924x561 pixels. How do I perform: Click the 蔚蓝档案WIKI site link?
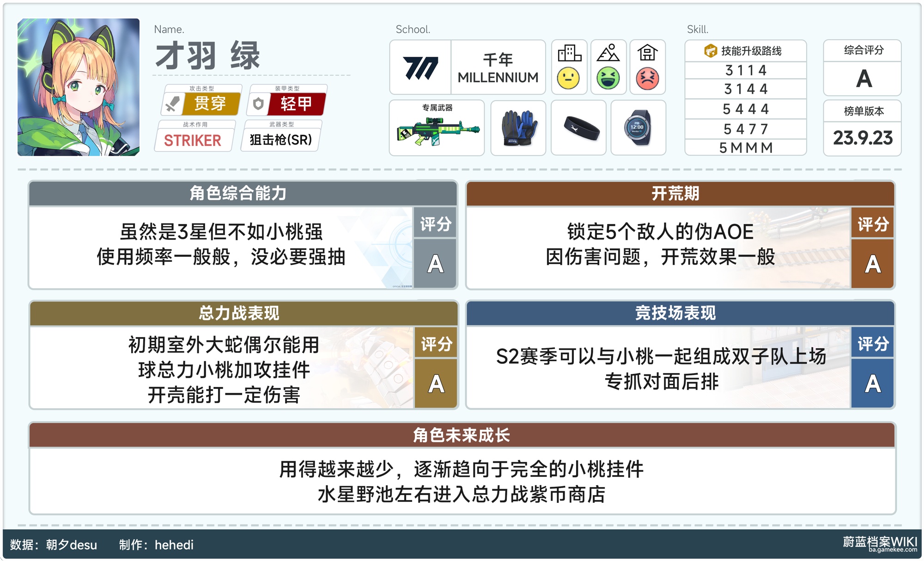(879, 543)
